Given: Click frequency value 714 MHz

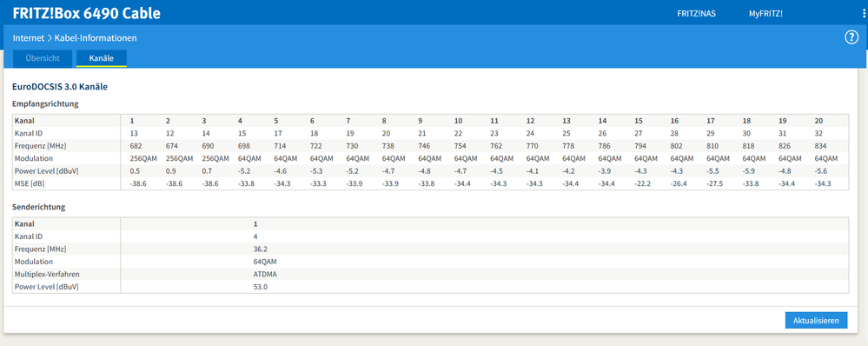Looking at the screenshot, I should [280, 146].
